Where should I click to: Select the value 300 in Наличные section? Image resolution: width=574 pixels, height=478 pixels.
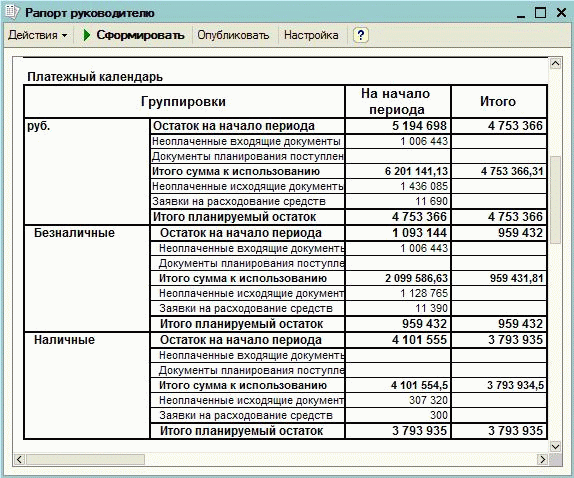tap(439, 415)
